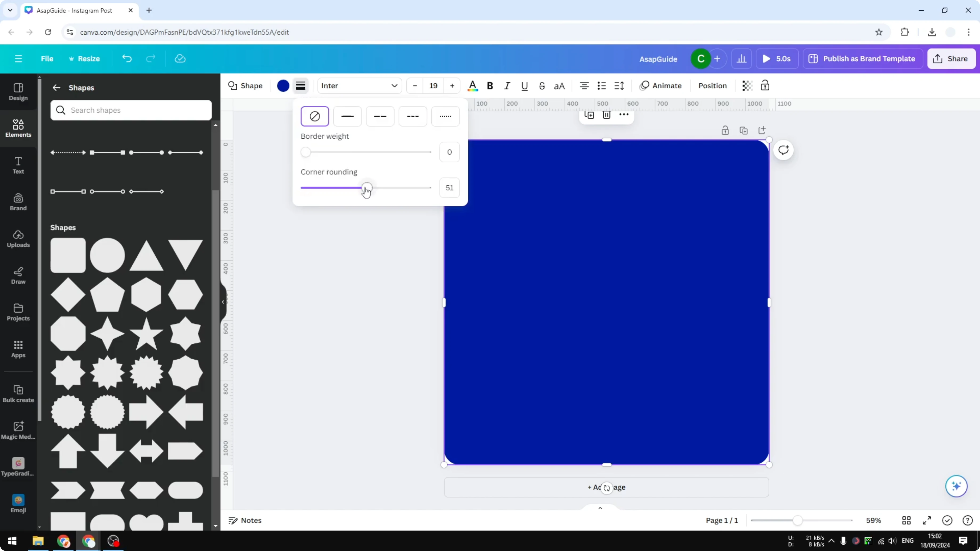Screen dimensions: 980x551
Task: Open the Bulk create tool
Action: (18, 394)
